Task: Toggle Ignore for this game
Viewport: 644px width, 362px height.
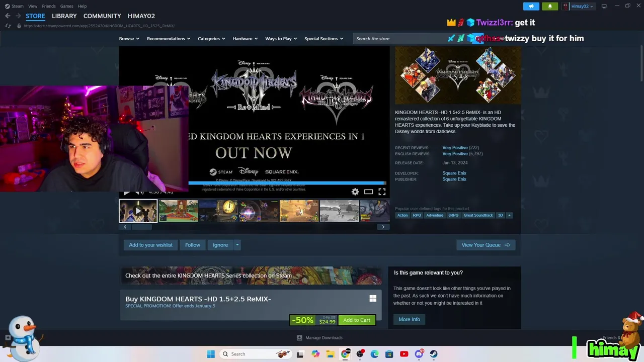Action: [x=220, y=245]
